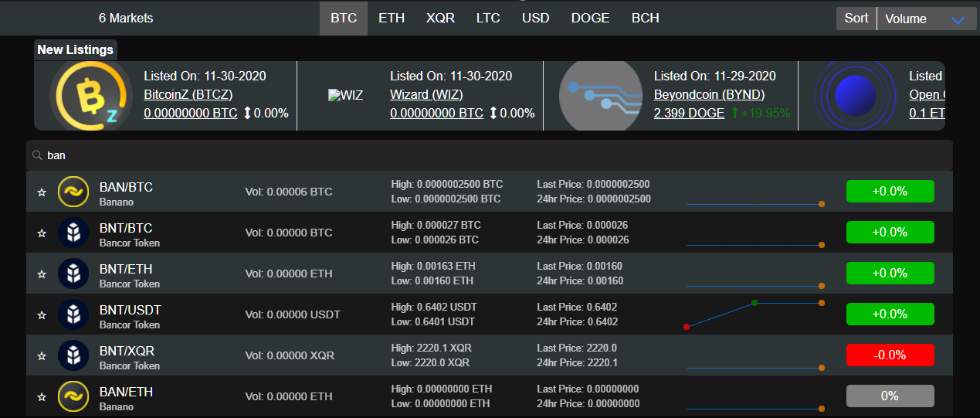Click the Bancor icon in BNT/ETH row
Viewport: 980px width, 418px height.
point(73,274)
